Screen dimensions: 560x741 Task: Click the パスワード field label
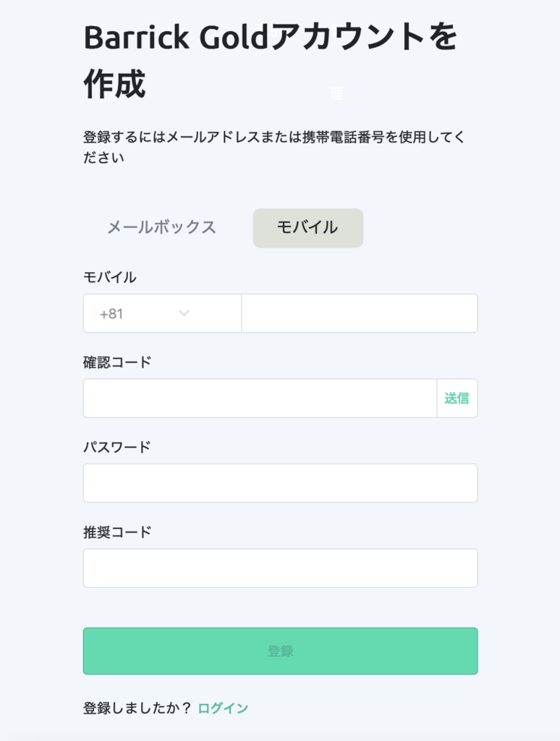click(x=117, y=446)
